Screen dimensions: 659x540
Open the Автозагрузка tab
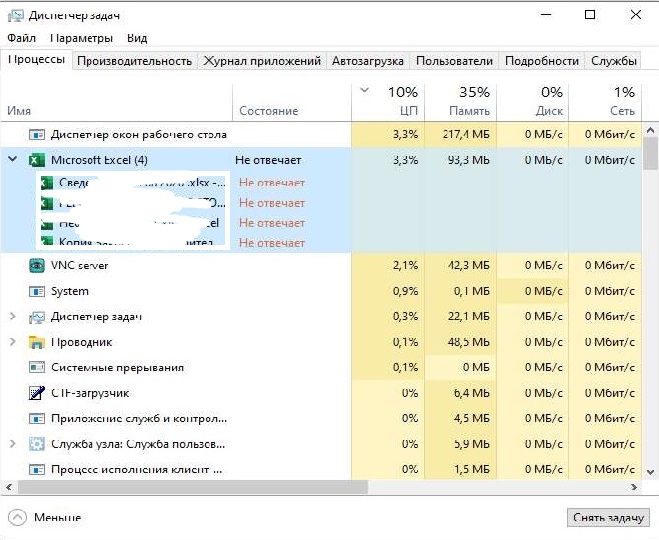pyautogui.click(x=368, y=61)
